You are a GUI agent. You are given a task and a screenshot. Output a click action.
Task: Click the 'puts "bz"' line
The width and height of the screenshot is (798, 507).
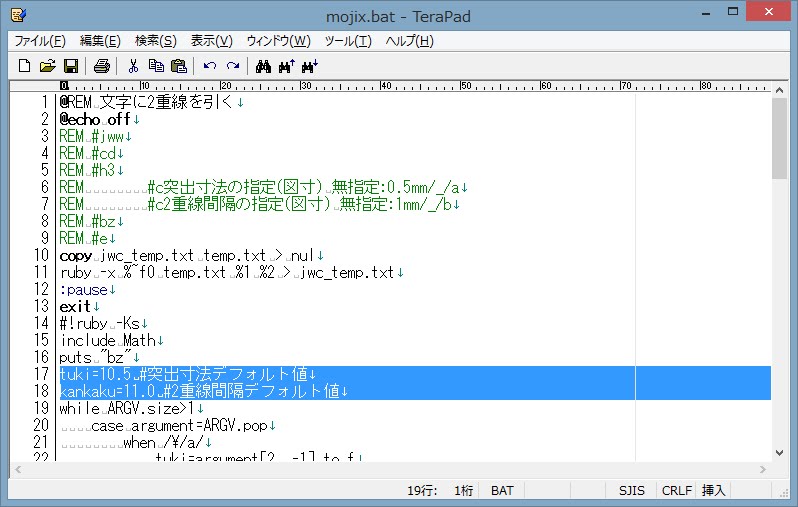click(x=99, y=357)
